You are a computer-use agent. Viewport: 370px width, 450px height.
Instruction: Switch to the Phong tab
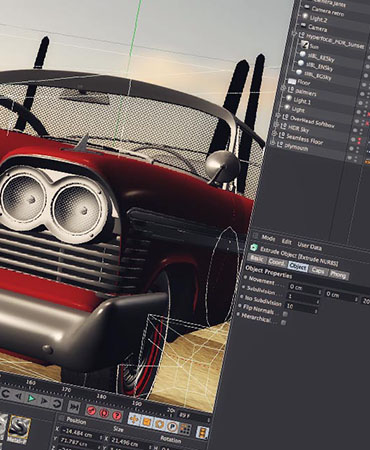pos(338,274)
